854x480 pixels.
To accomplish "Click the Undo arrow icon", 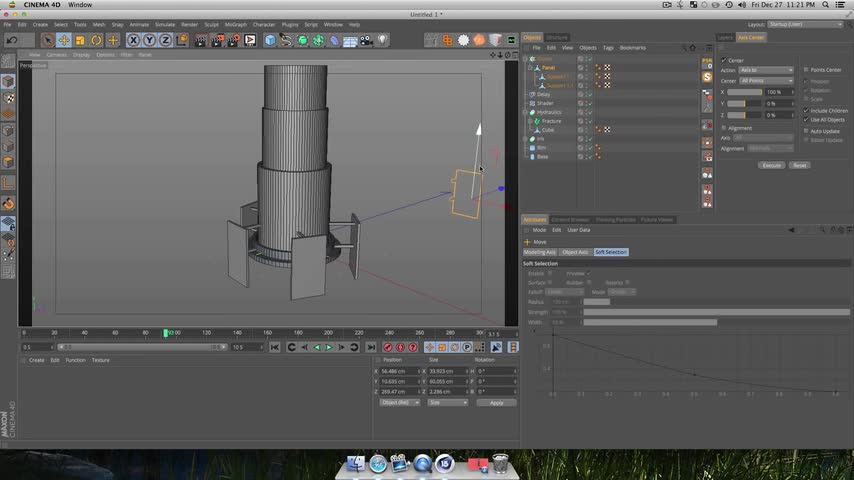I will click(12, 40).
